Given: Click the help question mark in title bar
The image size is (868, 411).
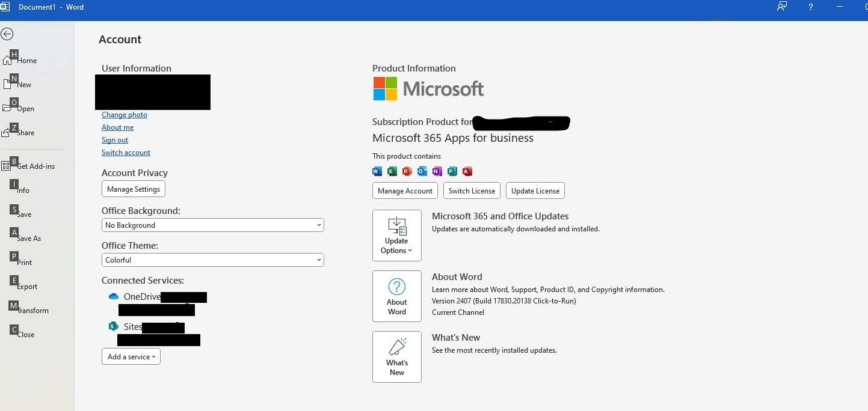Looking at the screenshot, I should [811, 7].
